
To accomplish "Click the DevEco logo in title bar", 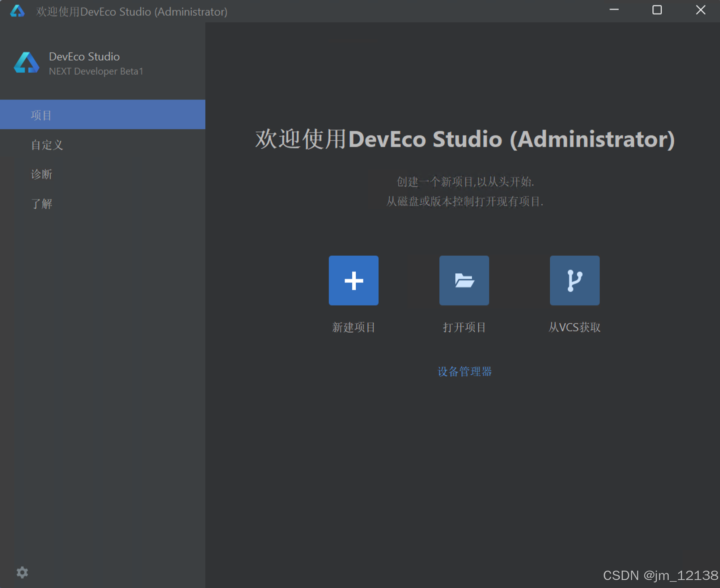I will (x=17, y=11).
